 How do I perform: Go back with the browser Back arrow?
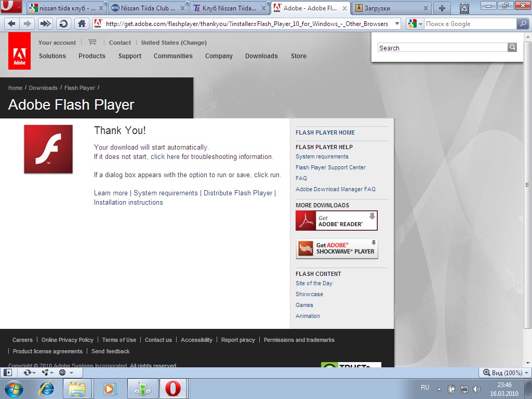[x=11, y=23]
